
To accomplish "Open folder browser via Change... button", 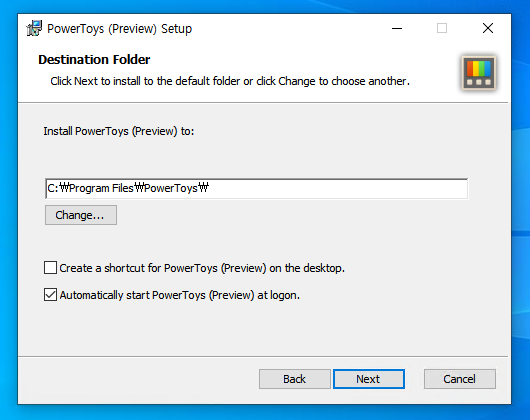I will coord(81,215).
